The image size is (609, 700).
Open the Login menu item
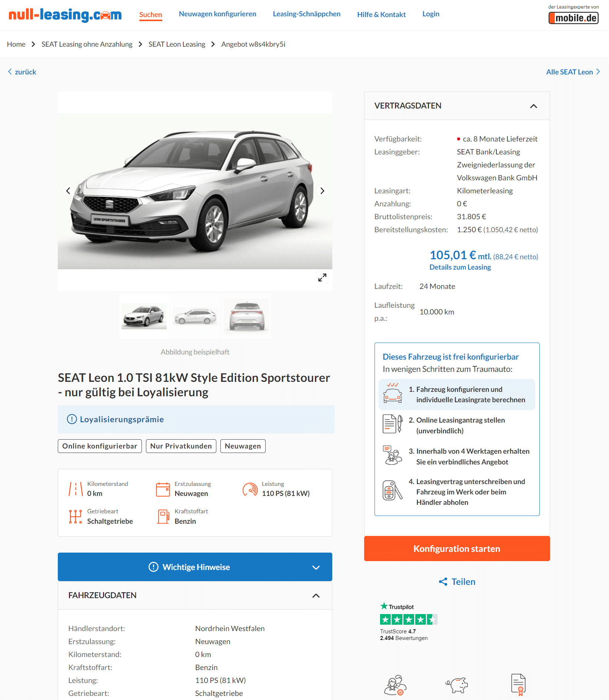(431, 14)
